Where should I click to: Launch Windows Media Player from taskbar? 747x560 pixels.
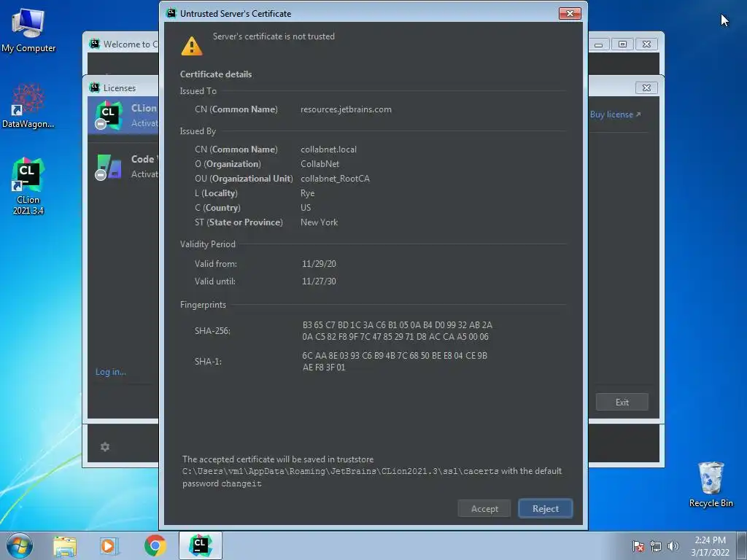109,546
